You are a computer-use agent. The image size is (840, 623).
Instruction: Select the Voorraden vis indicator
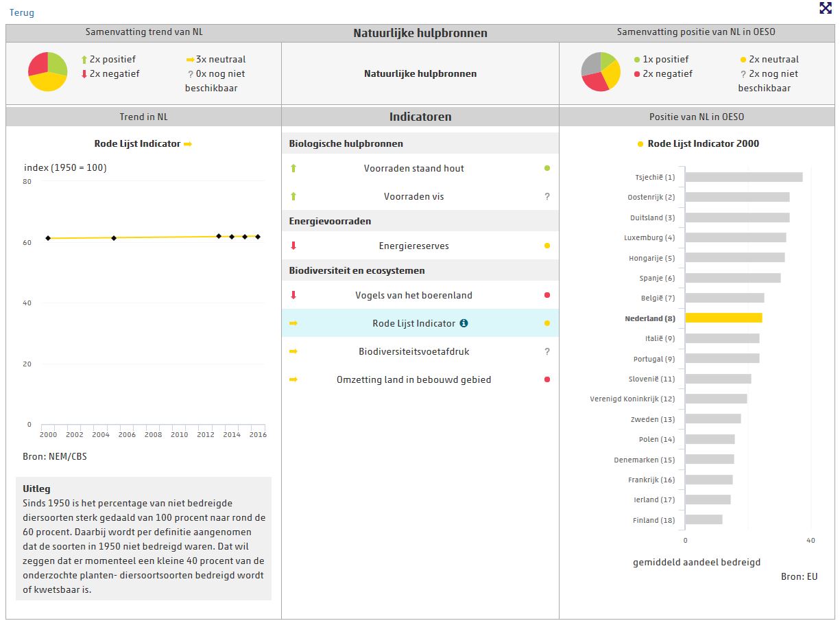(x=413, y=197)
